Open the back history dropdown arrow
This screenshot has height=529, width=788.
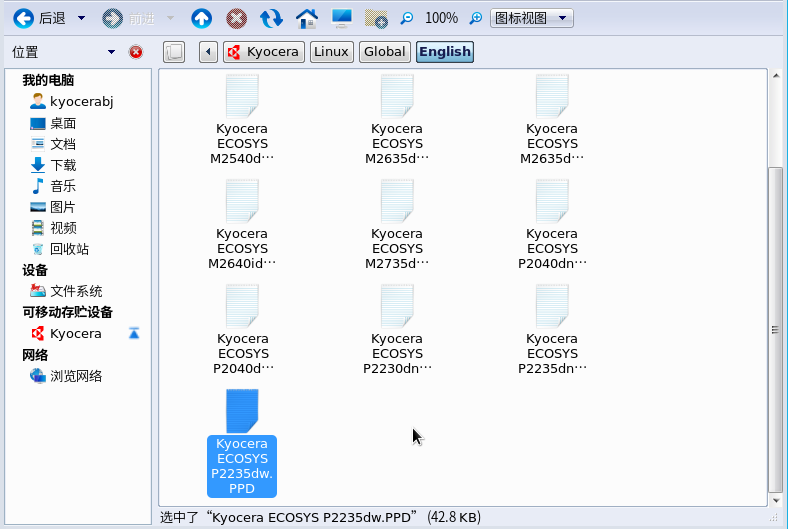tap(81, 18)
